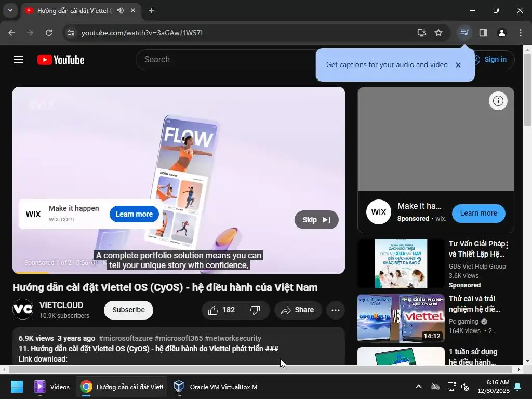
Task: Open video titled Thử cài và trải nghiệm
Action: click(474, 303)
